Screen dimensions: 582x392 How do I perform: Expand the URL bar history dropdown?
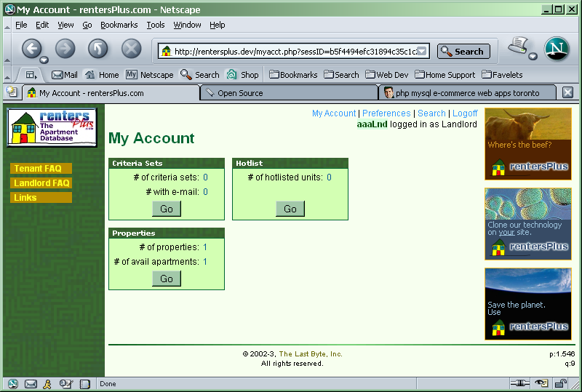pos(423,52)
